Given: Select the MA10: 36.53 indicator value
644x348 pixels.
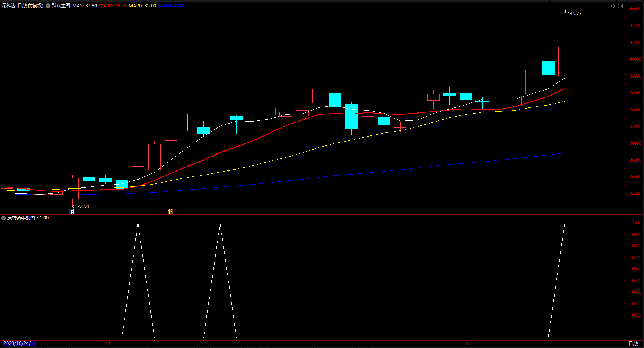Looking at the screenshot, I should tap(113, 6).
